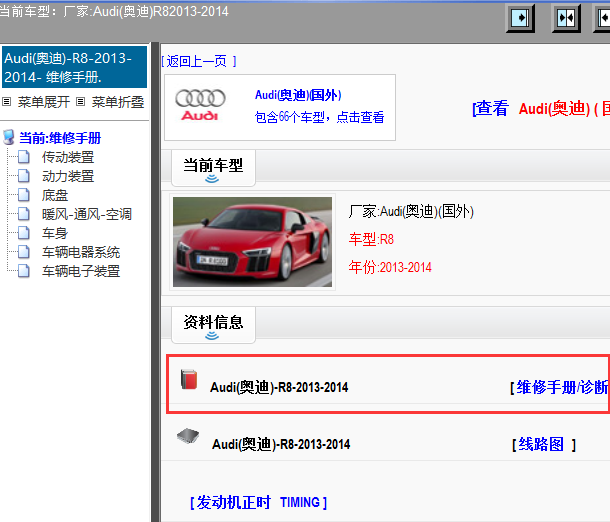Open the 暖风-通风-空调 page icon

pyautogui.click(x=24, y=214)
